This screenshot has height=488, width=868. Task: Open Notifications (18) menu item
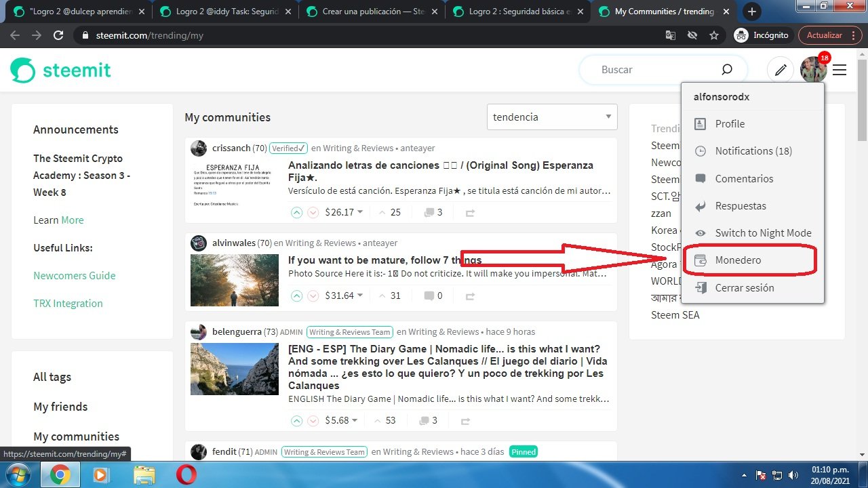[x=753, y=151]
